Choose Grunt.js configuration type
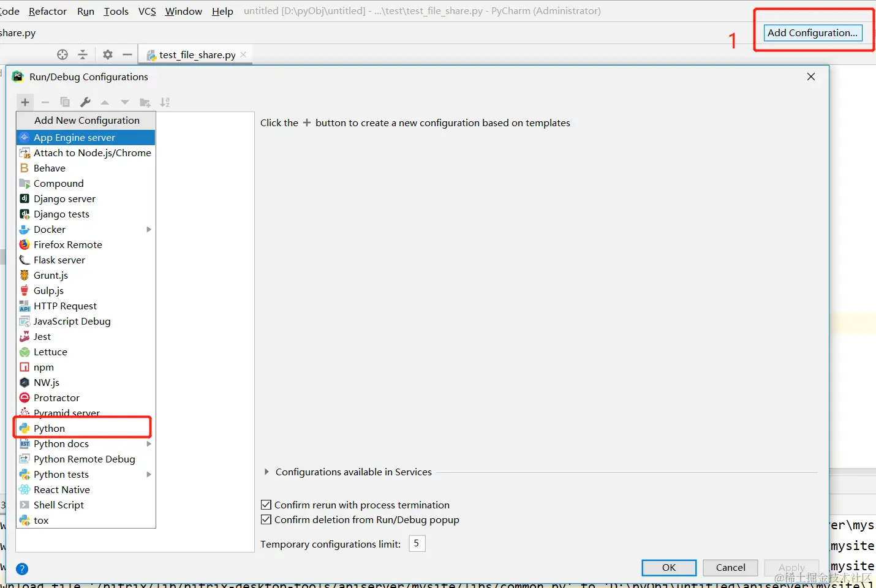876x588 pixels. point(86,275)
